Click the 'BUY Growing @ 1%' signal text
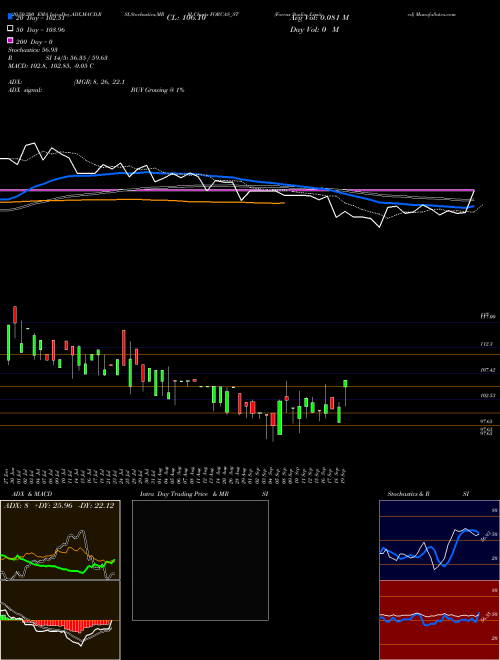Viewport: 500px width, 660px height. pos(157,90)
